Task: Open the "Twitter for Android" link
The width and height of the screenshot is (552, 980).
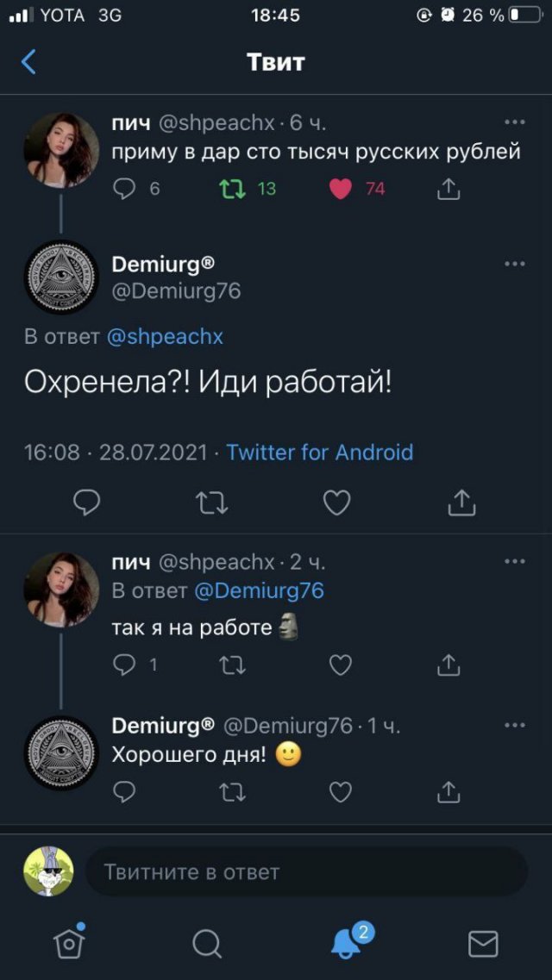Action: 319,453
